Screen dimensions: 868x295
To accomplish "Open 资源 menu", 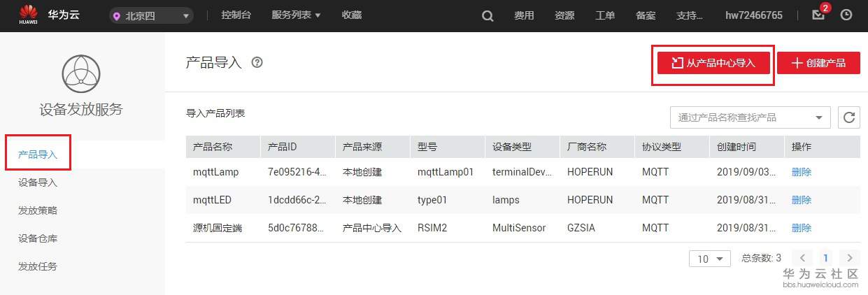I will [x=564, y=15].
